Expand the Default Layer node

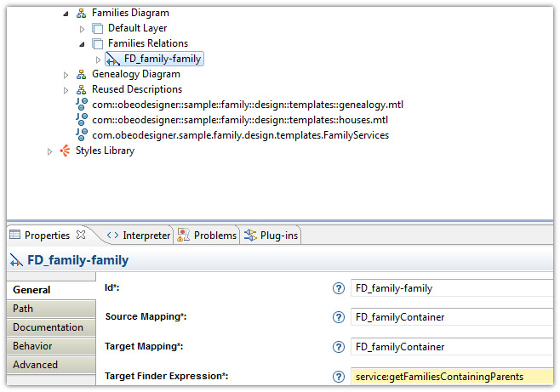click(83, 29)
